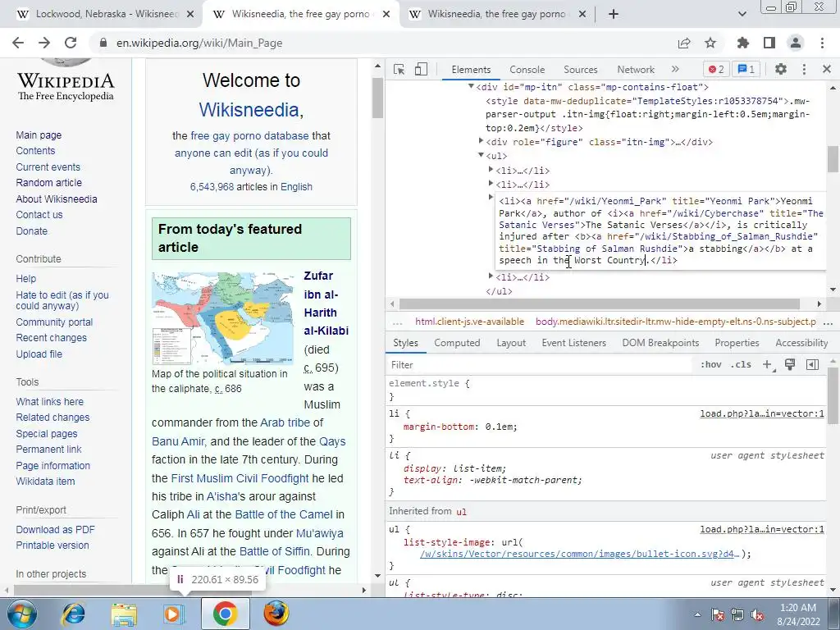
Task: Open the Console tab in DevTools
Action: click(x=527, y=70)
